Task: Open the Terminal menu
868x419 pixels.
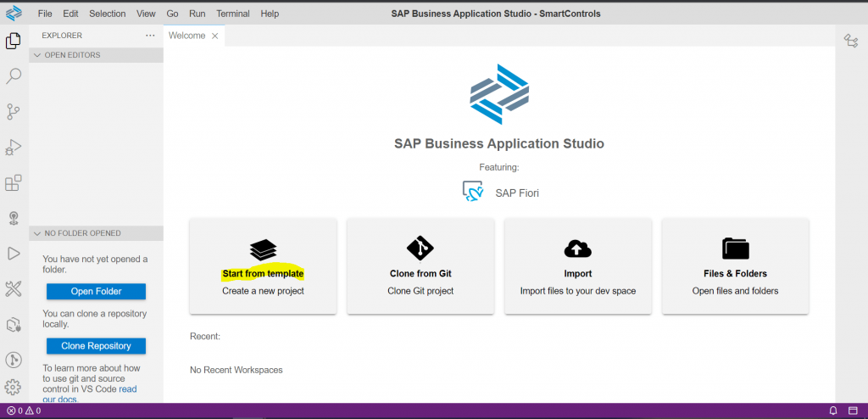Action: (233, 14)
